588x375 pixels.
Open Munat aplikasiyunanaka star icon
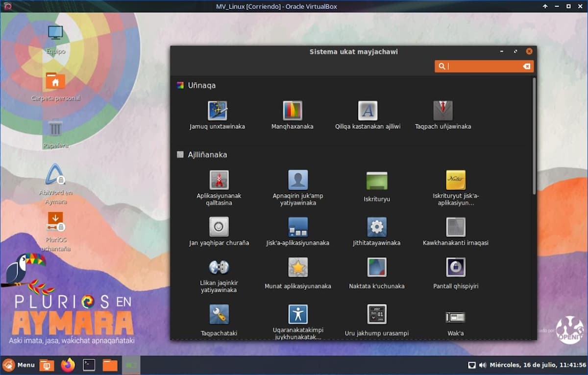pyautogui.click(x=298, y=267)
